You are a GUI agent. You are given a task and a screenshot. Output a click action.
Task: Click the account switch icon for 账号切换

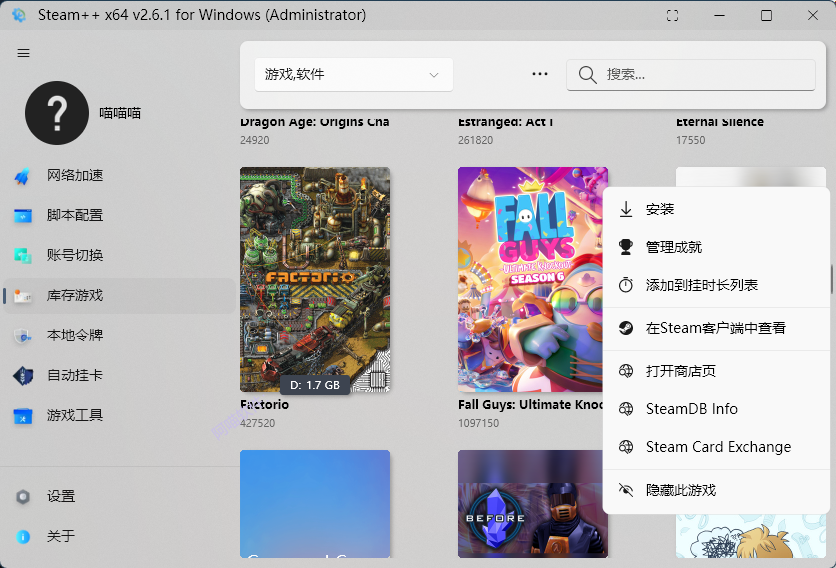(22, 255)
